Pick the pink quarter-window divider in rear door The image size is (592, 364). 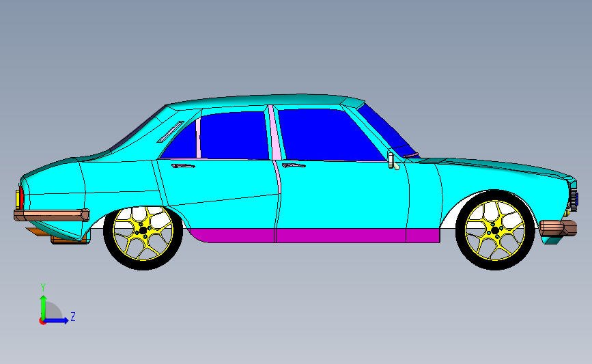pyautogui.click(x=198, y=138)
